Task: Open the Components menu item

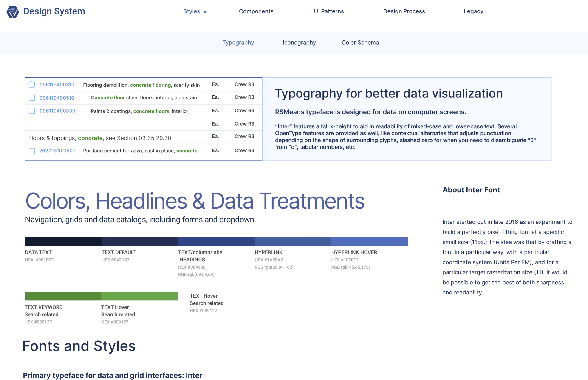Action: 256,11
